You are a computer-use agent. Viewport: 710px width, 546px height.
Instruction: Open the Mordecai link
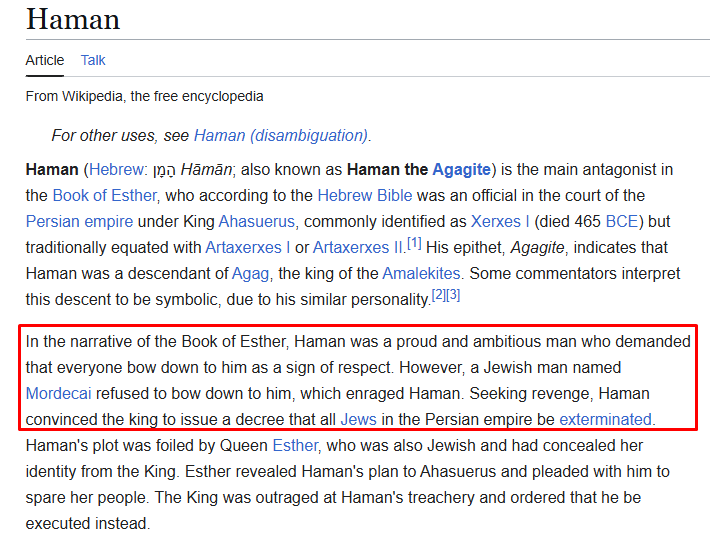(59, 393)
